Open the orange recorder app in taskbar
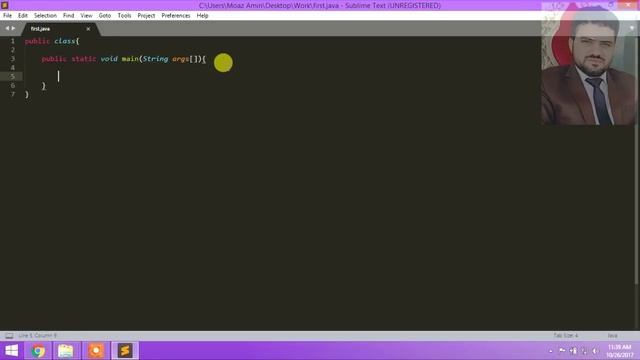Image resolution: width=640 pixels, height=360 pixels. [96, 351]
